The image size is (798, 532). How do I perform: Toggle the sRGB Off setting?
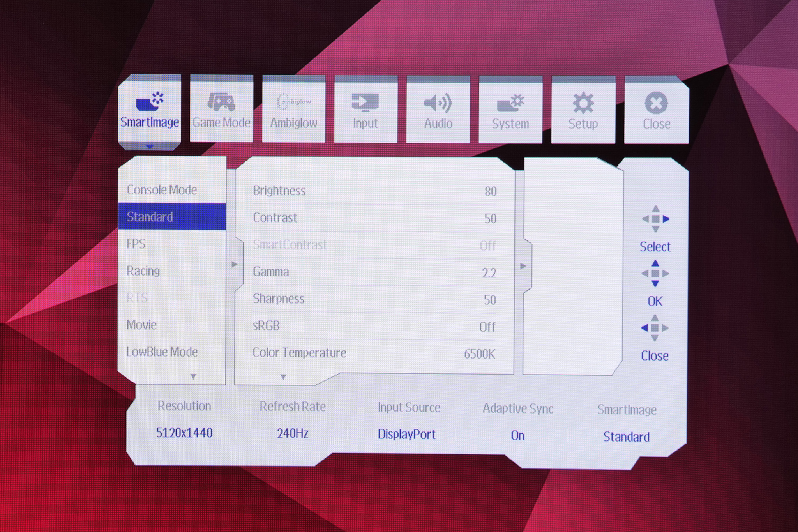pyautogui.click(x=487, y=327)
